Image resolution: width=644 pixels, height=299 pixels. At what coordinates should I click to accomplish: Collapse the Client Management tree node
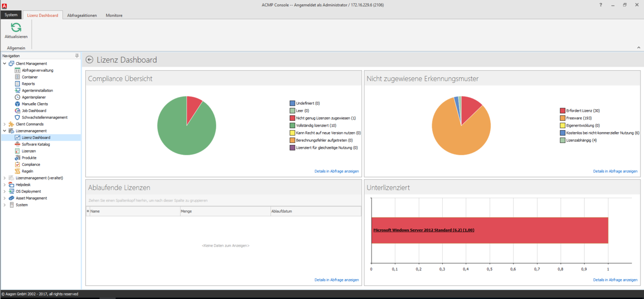[x=5, y=64]
